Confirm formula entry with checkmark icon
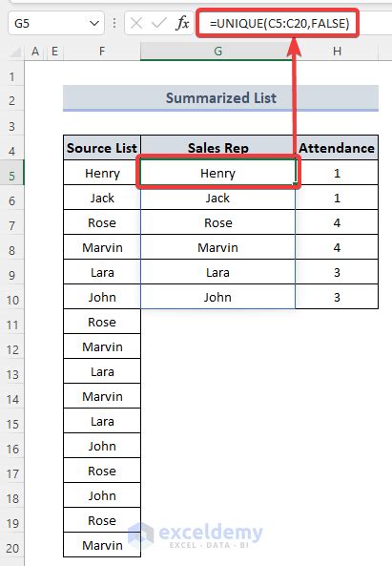 pos(158,24)
